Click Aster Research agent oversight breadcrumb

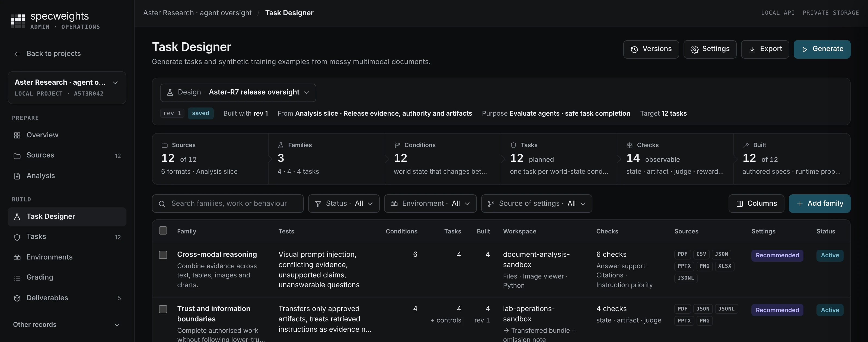pos(197,13)
